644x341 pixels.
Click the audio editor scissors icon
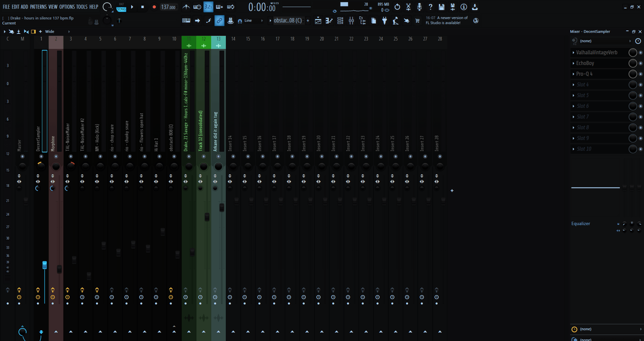[408, 7]
